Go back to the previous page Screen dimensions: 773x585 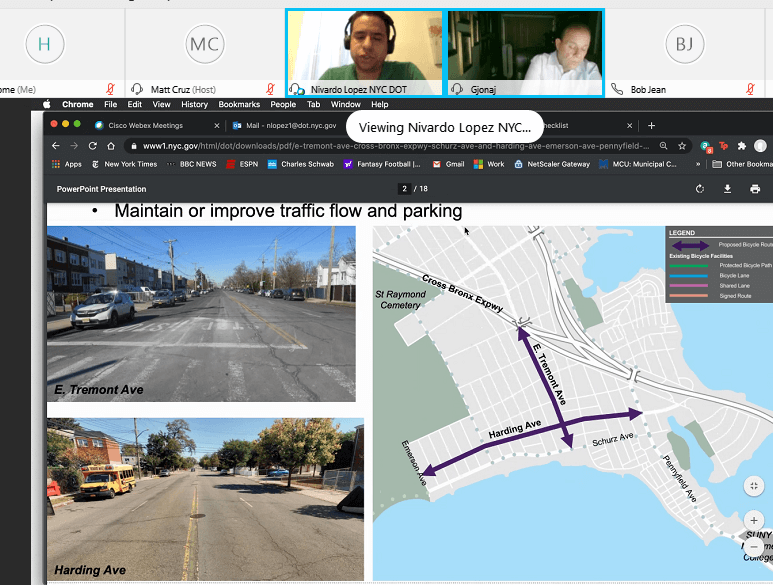(55, 145)
